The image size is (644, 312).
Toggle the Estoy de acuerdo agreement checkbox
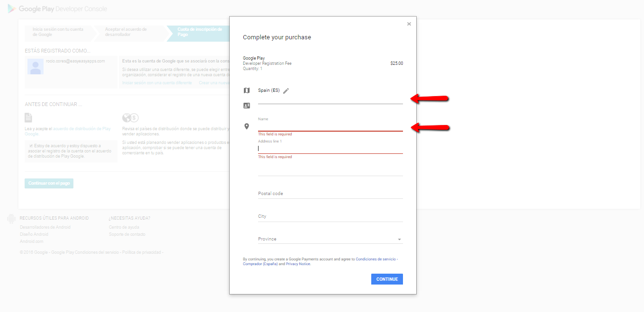pyautogui.click(x=30, y=146)
